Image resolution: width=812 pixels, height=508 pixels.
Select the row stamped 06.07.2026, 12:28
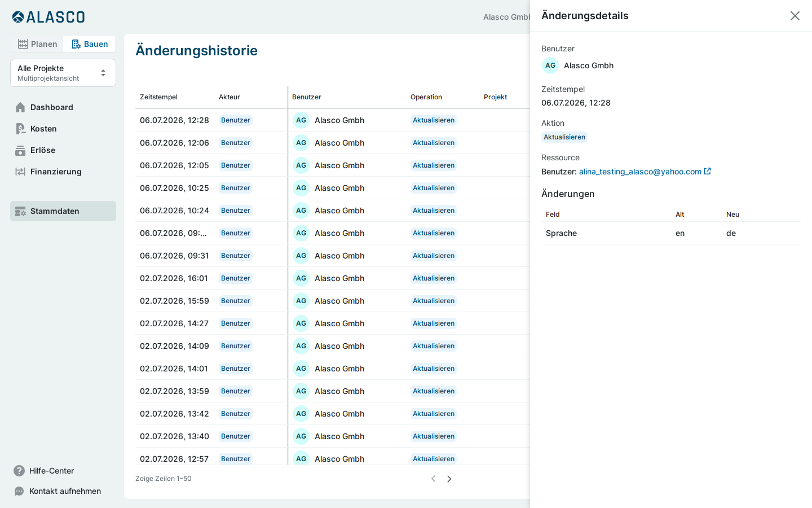coord(333,120)
